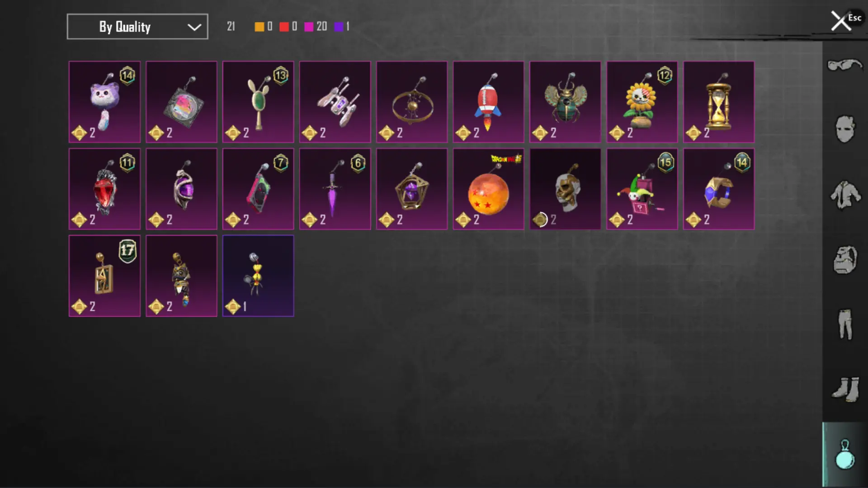868x488 pixels.
Task: Select the ornament charm category tab
Action: [845, 455]
